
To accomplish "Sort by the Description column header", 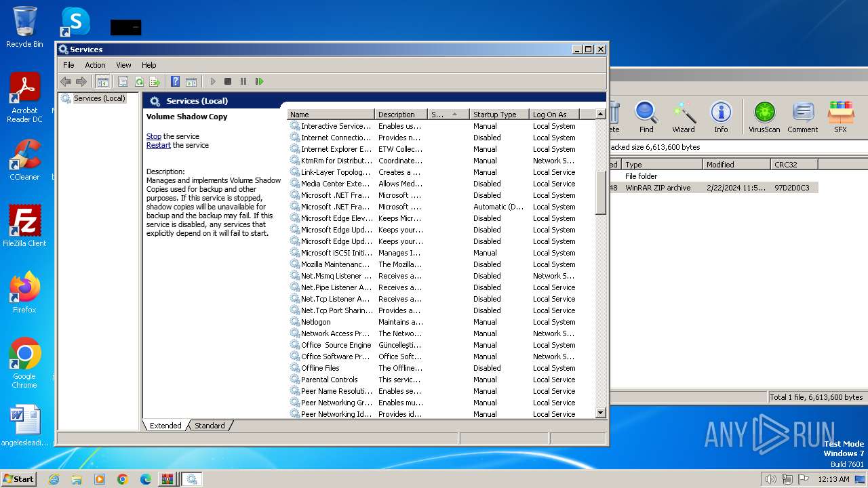I will click(401, 115).
